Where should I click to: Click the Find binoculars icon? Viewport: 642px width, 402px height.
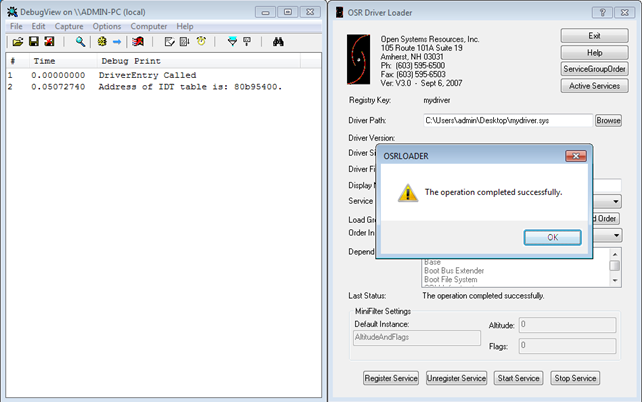tap(279, 42)
